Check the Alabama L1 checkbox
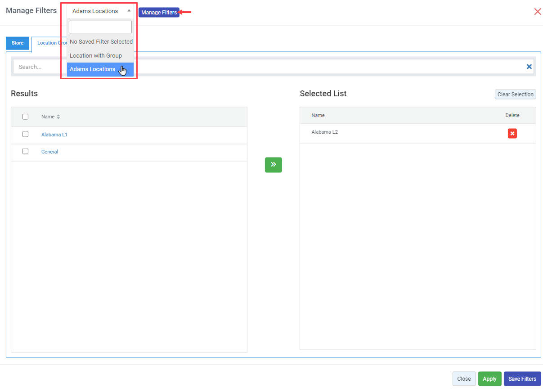The height and width of the screenshot is (392, 543). 25,134
